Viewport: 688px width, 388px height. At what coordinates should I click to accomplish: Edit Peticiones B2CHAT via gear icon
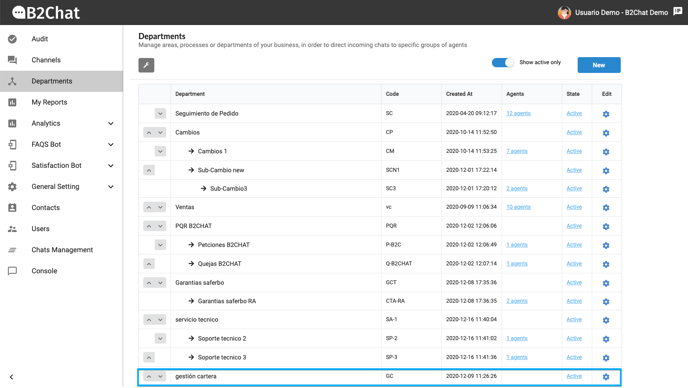tap(606, 245)
